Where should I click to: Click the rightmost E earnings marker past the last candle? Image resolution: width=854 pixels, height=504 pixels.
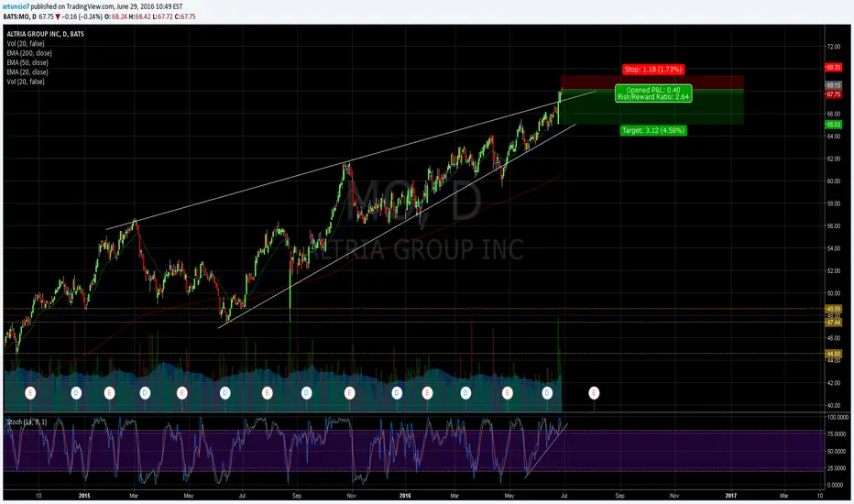pos(594,392)
